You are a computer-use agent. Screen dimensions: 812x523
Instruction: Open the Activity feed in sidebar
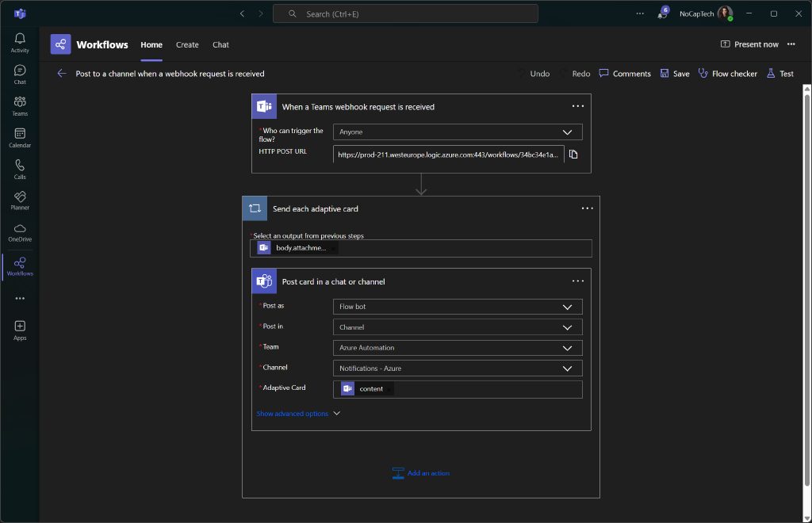[x=20, y=43]
